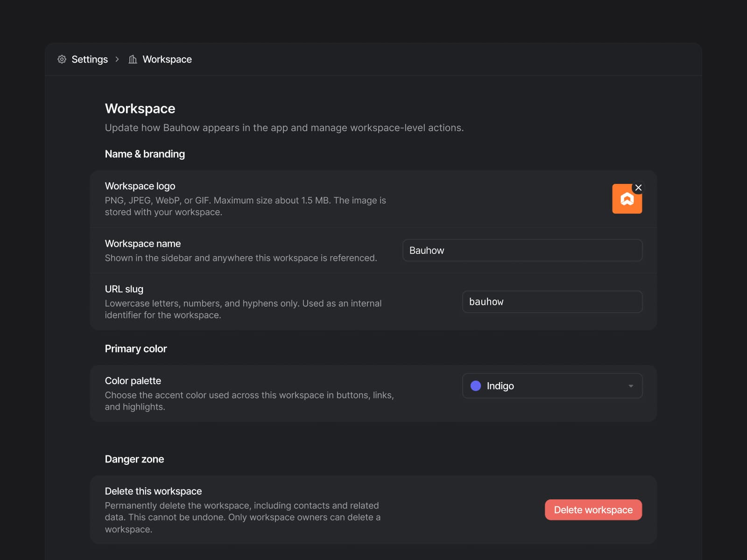Click the Primary color section heading

tap(136, 349)
